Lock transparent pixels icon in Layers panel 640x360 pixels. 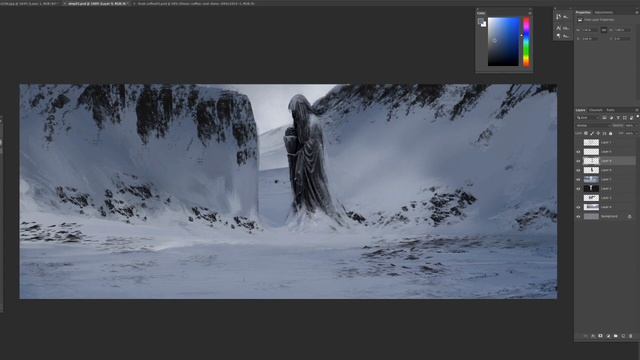(x=586, y=133)
